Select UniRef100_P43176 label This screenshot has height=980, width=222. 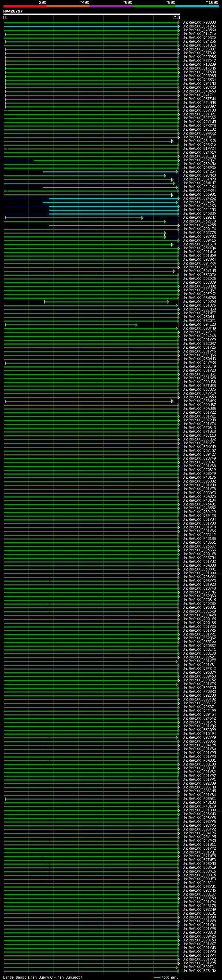199,478
